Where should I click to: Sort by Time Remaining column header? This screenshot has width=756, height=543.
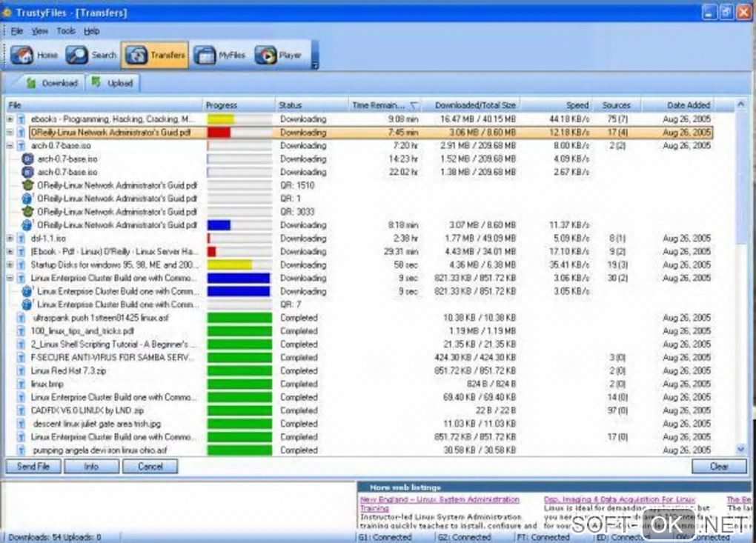[x=384, y=105]
